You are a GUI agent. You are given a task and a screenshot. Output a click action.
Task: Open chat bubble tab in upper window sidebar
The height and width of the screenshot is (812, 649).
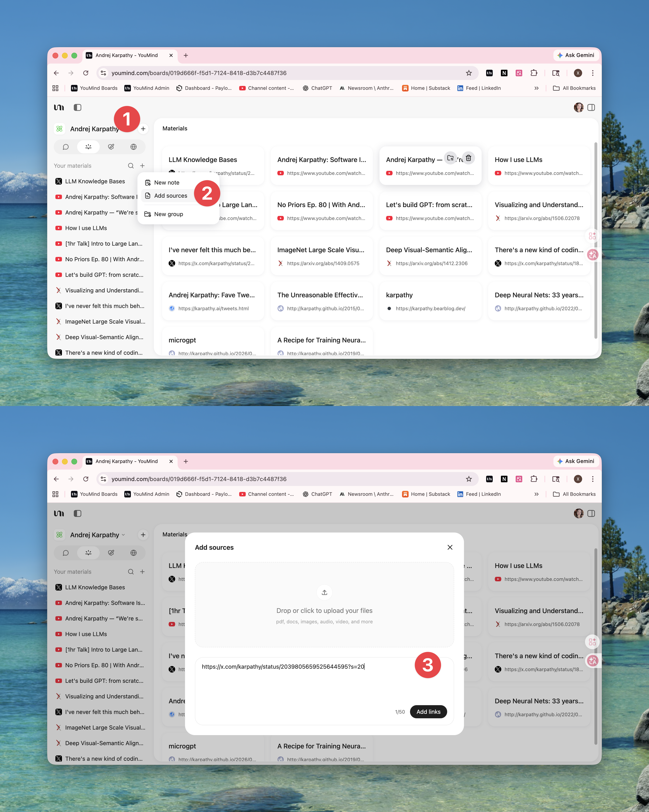(66, 147)
